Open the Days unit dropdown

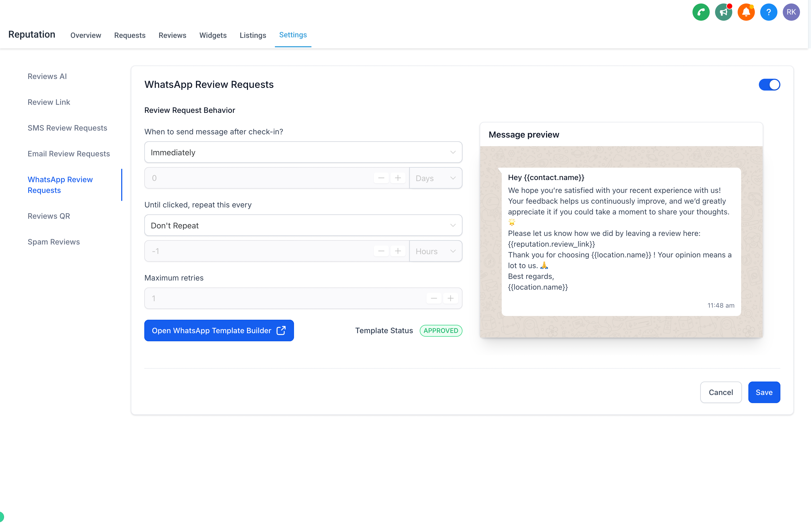click(x=435, y=178)
